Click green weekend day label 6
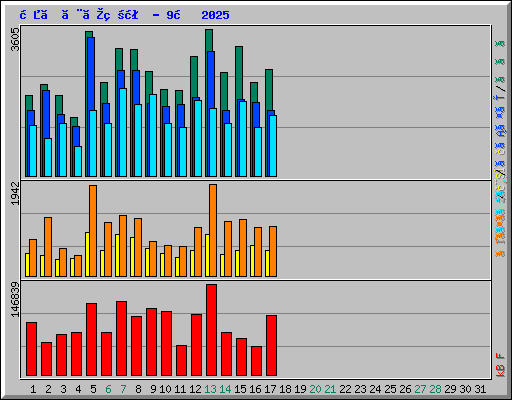Viewport: 512px width, 400px height. (x=108, y=389)
